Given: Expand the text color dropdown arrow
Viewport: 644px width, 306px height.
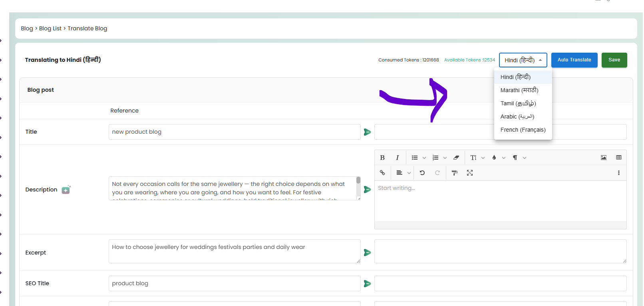Looking at the screenshot, I should tap(504, 158).
